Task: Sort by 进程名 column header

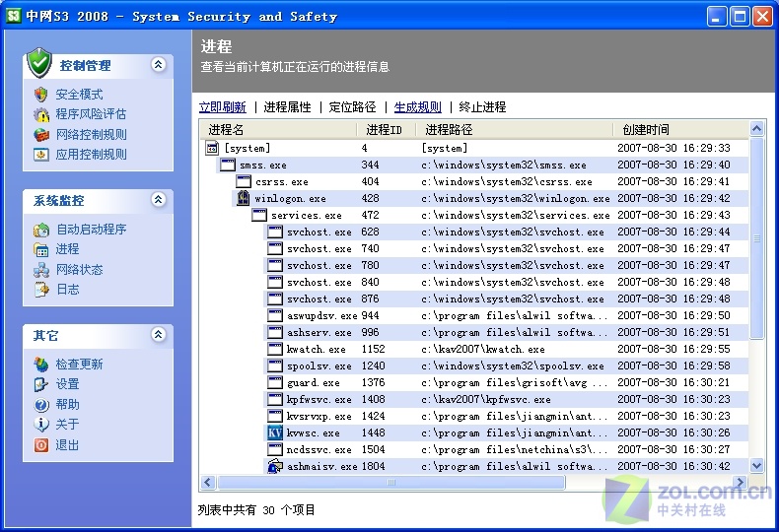Action: (x=278, y=130)
